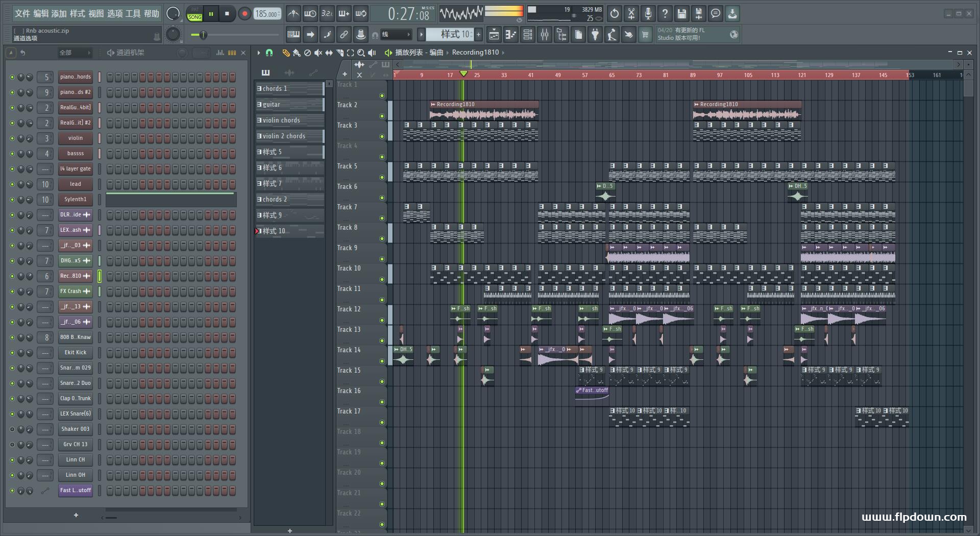Toggle typing keyboard to piano icon
980x536 pixels.
point(293,35)
